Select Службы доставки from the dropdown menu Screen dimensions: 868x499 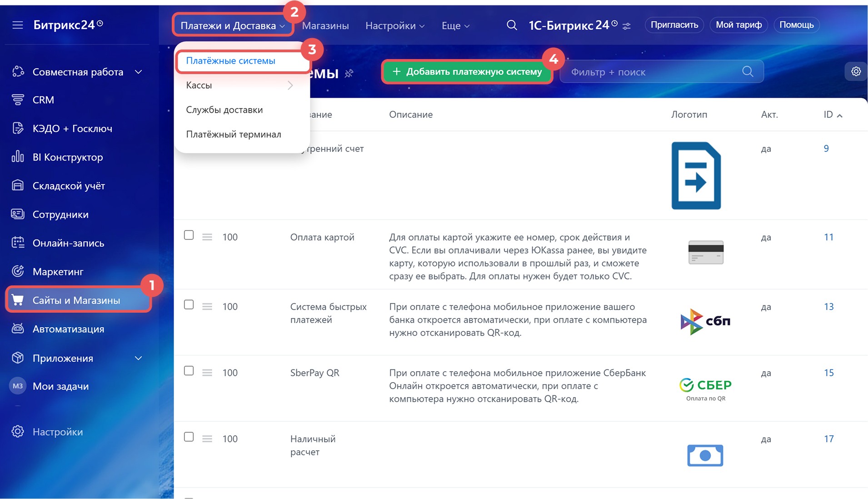tap(224, 110)
